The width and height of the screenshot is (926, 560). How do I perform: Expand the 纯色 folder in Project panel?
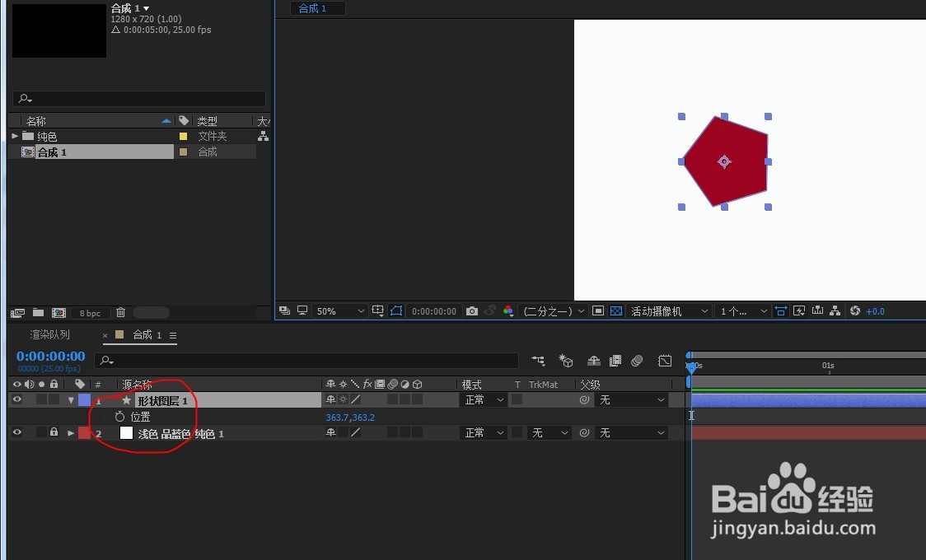15,136
